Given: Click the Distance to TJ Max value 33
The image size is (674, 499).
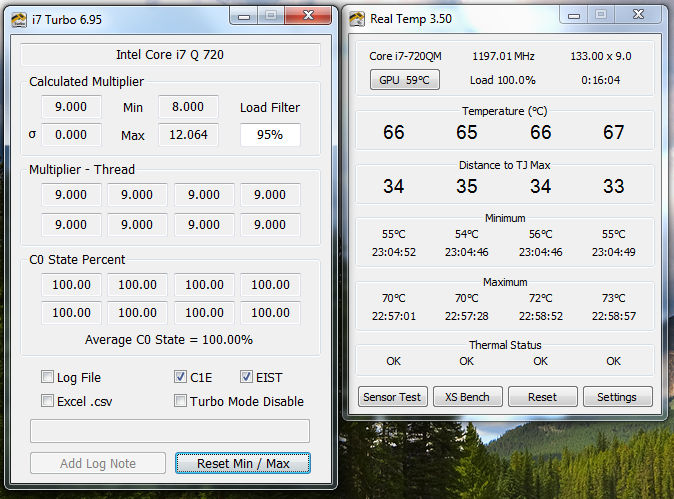Looking at the screenshot, I should (x=613, y=187).
